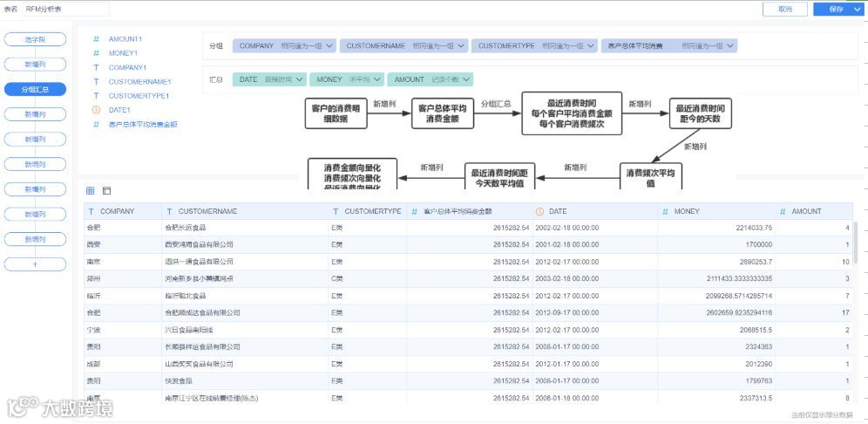Select the 选字段 step

[35, 39]
